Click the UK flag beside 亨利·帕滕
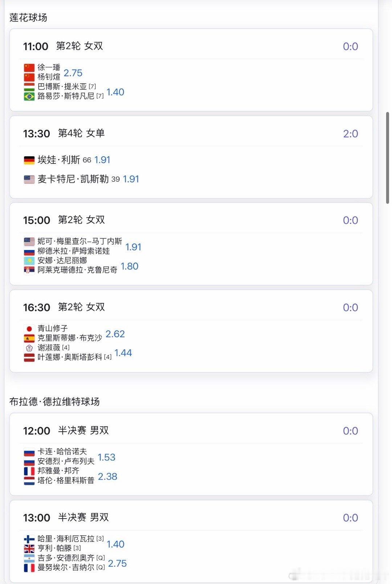This screenshot has height=584, width=392. pyautogui.click(x=29, y=548)
